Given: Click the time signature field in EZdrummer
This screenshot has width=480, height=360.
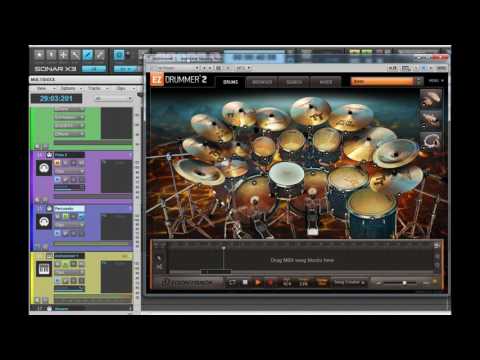Looking at the screenshot, I should pyautogui.click(x=287, y=283).
